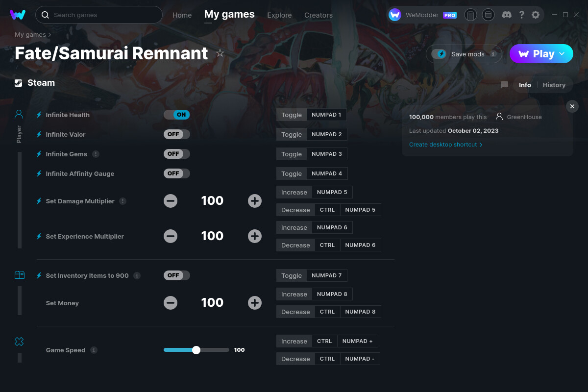This screenshot has width=588, height=392.
Task: Enable Infinite Valor toggle
Action: (177, 134)
